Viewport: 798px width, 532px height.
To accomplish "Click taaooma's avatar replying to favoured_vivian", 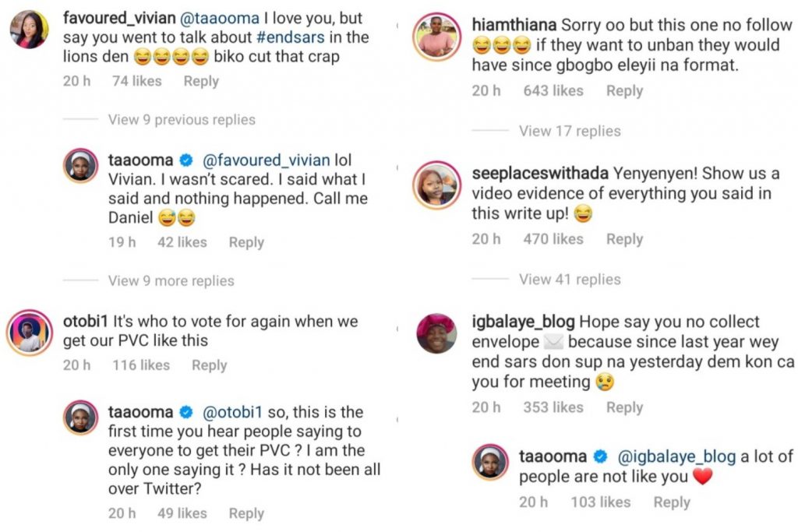I will coord(80,166).
